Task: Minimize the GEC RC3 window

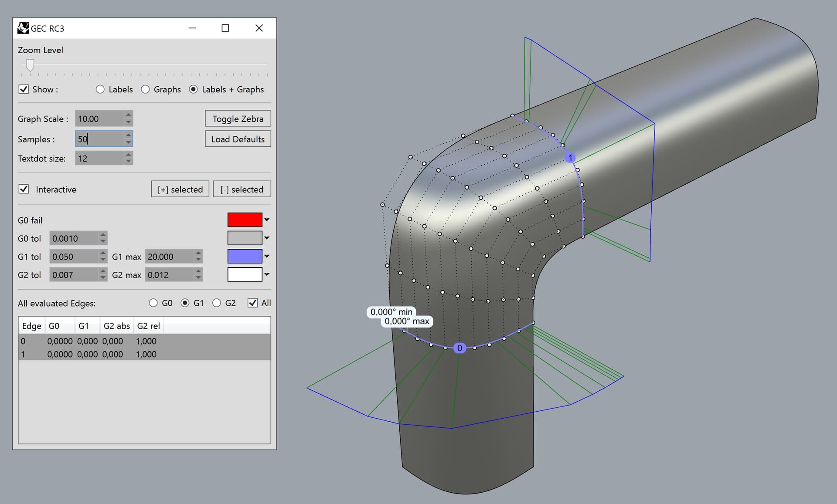Action: point(192,28)
